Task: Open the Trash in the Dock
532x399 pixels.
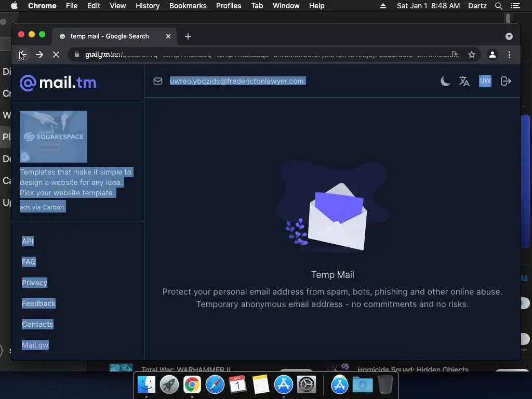Action: point(385,385)
